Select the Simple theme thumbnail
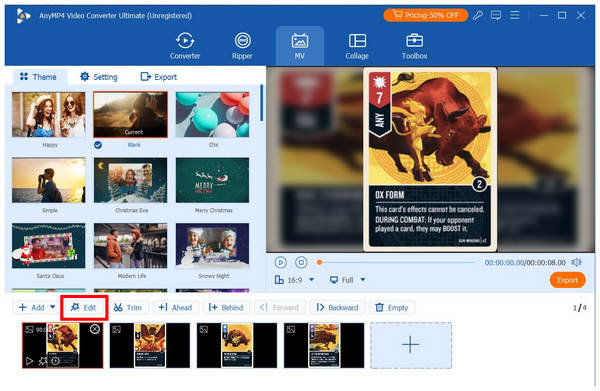The height and width of the screenshot is (391, 600). pos(49,180)
